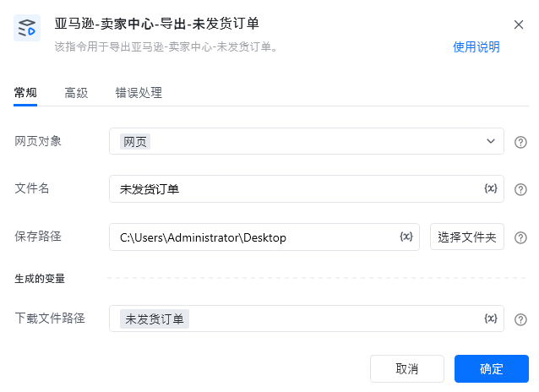Click the 取消 button
The height and width of the screenshot is (392, 539).
tap(407, 369)
